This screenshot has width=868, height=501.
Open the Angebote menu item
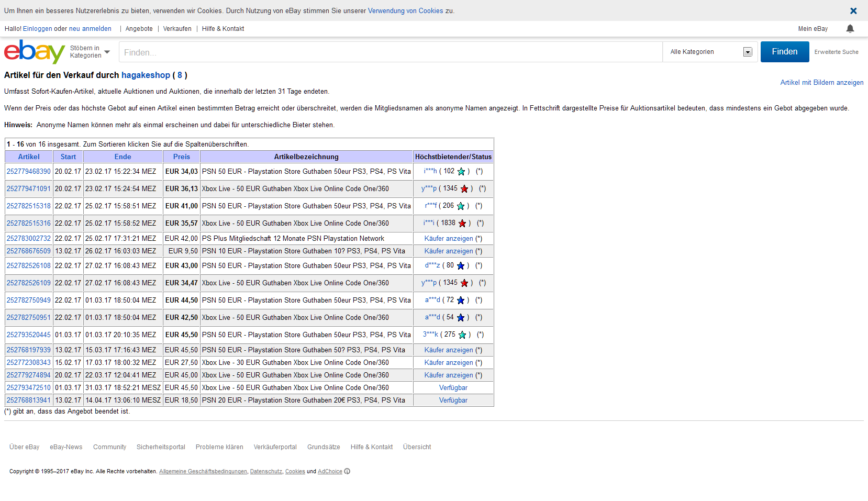[x=139, y=29]
